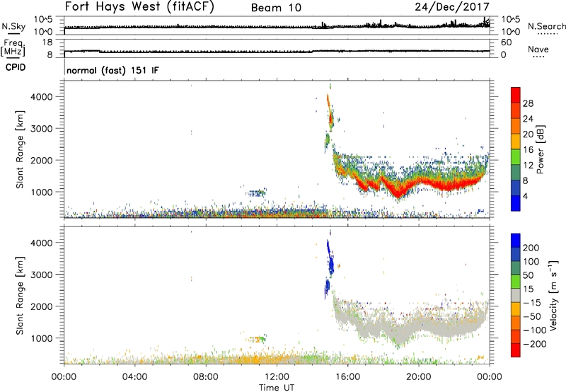Screen dimensions: 566x392
Task: Click the '12:00' time tick label
Action: pos(277,377)
